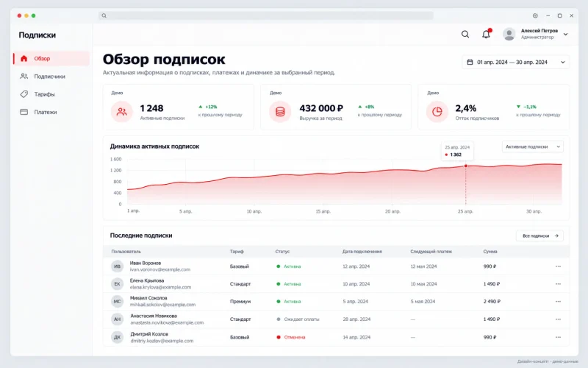Open the Подписчики sidebar section

51,77
